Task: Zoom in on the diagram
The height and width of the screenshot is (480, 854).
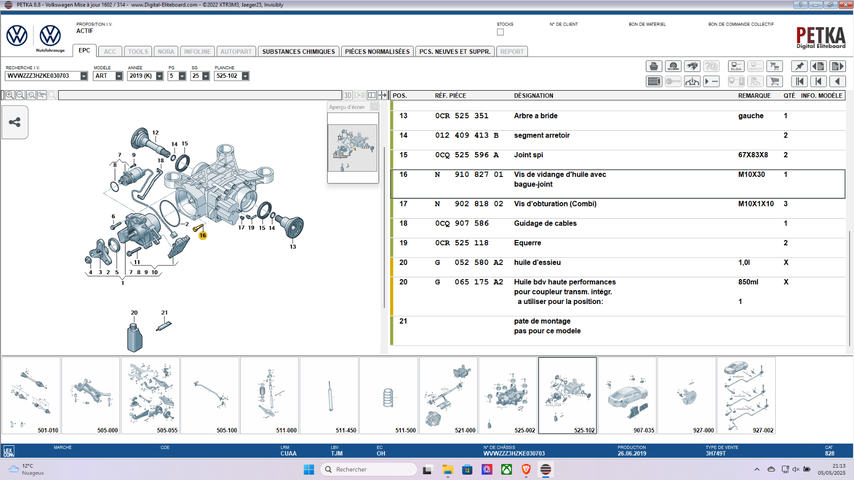Action: [x=9, y=95]
